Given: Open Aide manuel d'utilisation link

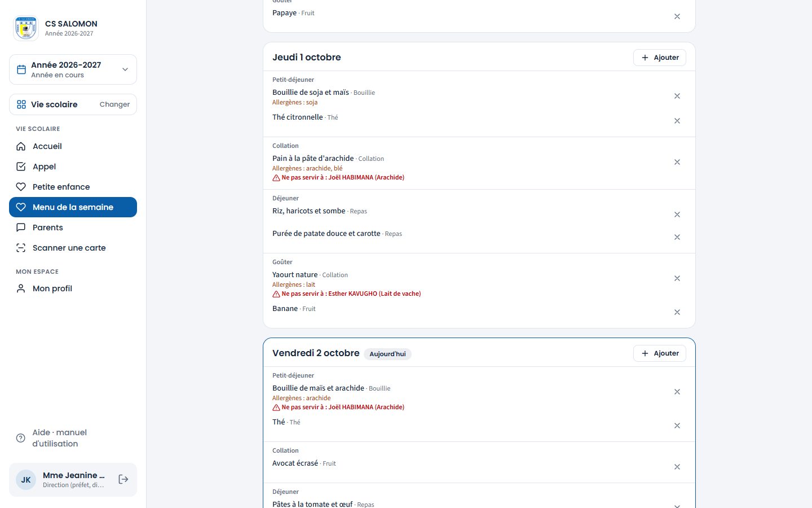Looking at the screenshot, I should coord(73,438).
